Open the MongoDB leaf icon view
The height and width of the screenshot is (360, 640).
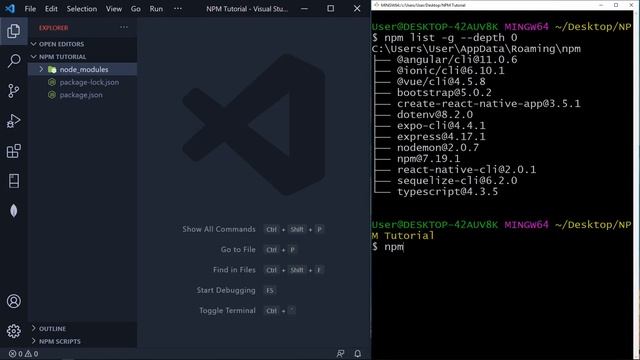13,211
